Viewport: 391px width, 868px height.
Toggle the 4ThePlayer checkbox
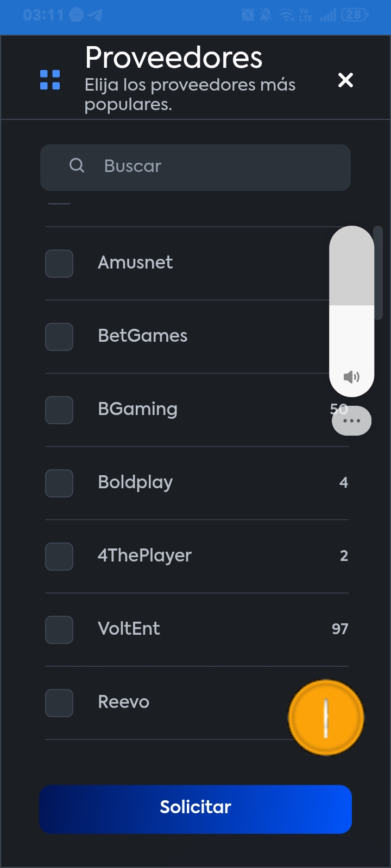coord(59,557)
